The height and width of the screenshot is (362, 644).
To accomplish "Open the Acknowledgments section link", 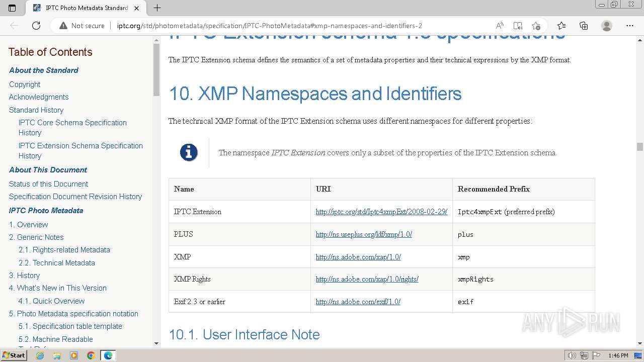I will click(x=39, y=97).
